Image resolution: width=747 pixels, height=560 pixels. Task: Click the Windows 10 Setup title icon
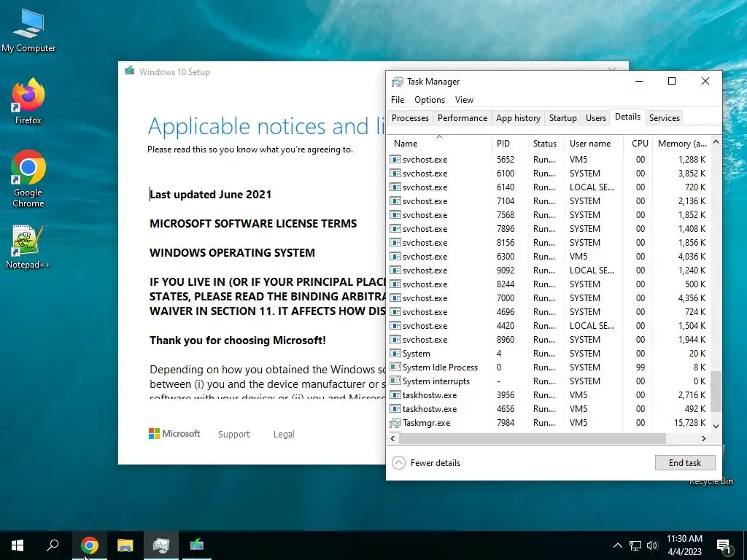(x=130, y=71)
